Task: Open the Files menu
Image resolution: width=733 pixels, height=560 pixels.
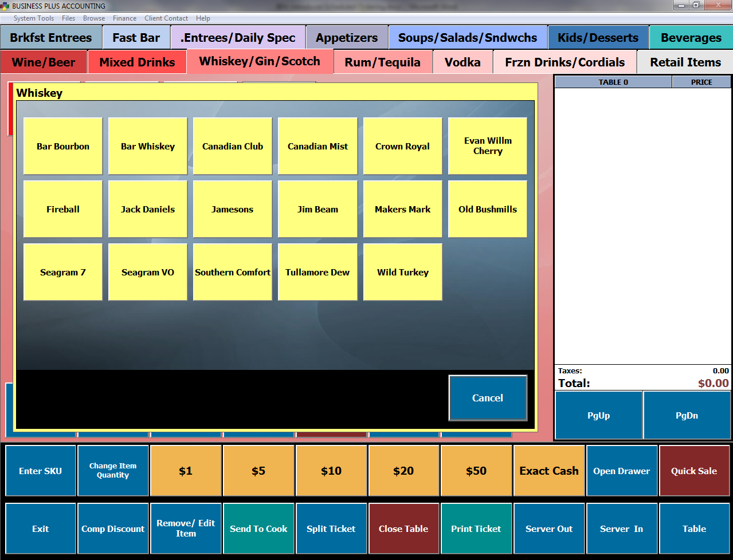Action: [68, 18]
